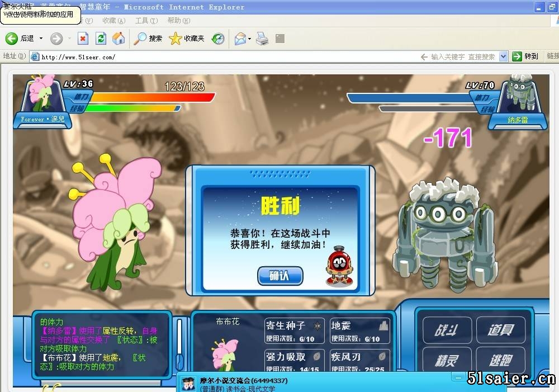
Task: Open the 收藏(A) menu
Action: click(113, 21)
